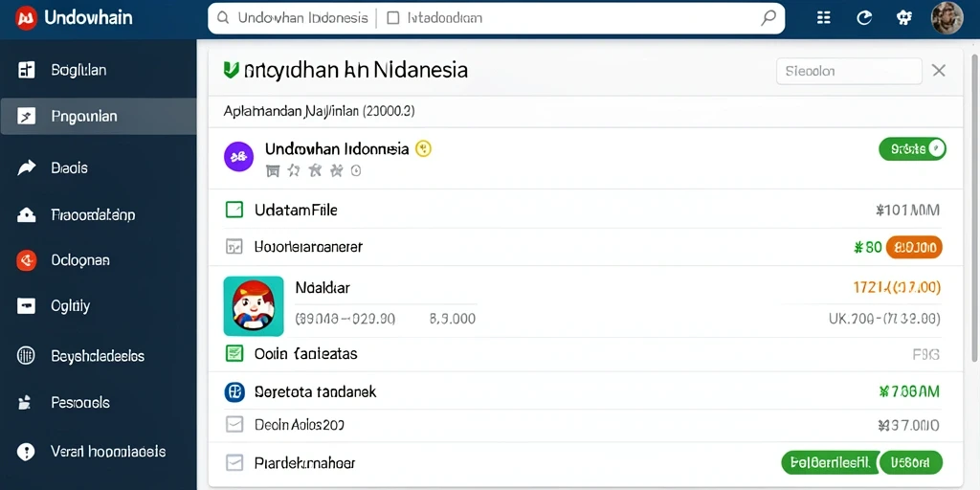The image size is (980, 490).
Task: Click the orange button in Hojorlearcanerer row
Action: 914,248
